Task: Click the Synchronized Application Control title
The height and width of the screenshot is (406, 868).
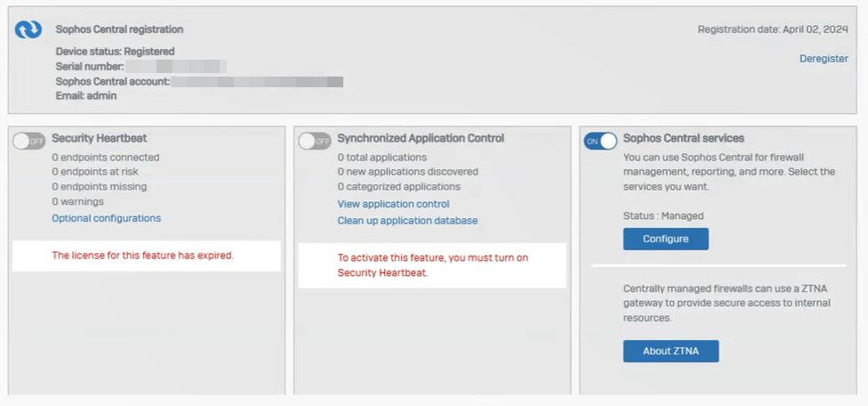Action: [x=421, y=139]
